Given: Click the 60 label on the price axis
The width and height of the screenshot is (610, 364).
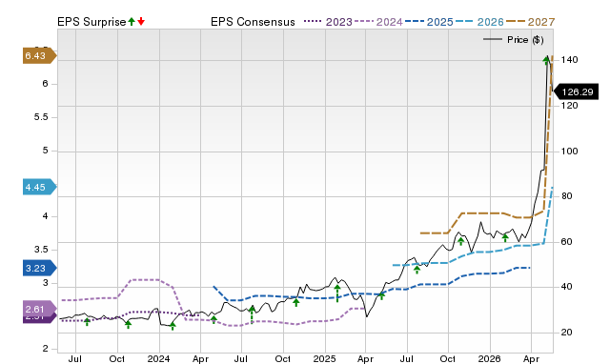Looking at the screenshot, I should coord(567,242).
